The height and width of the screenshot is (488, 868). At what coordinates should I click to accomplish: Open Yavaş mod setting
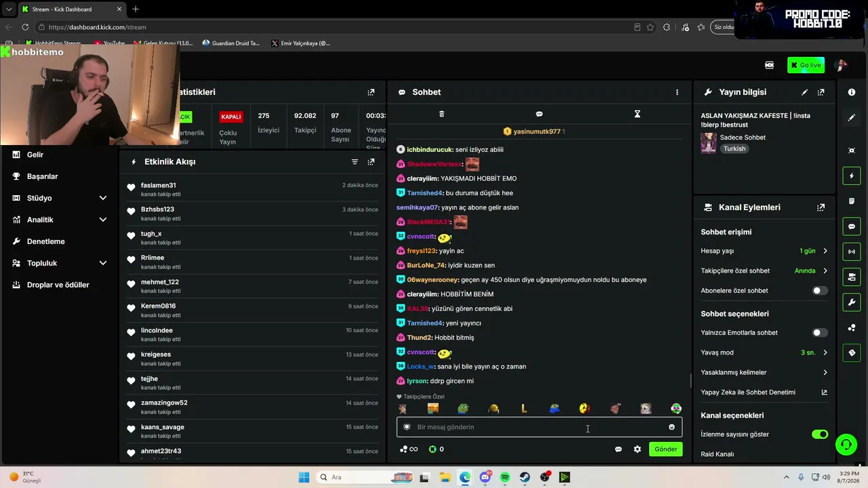click(x=764, y=352)
